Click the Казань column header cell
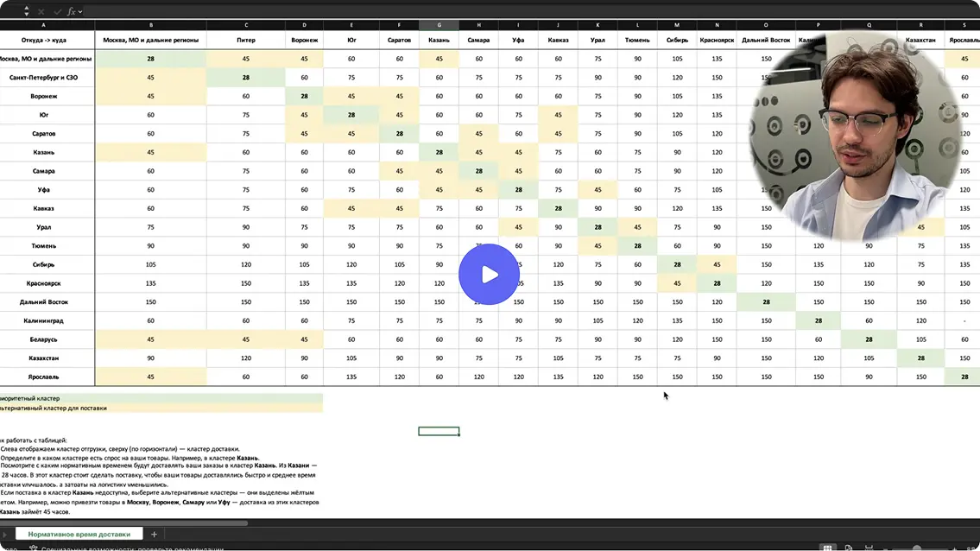This screenshot has width=980, height=551. pyautogui.click(x=439, y=40)
